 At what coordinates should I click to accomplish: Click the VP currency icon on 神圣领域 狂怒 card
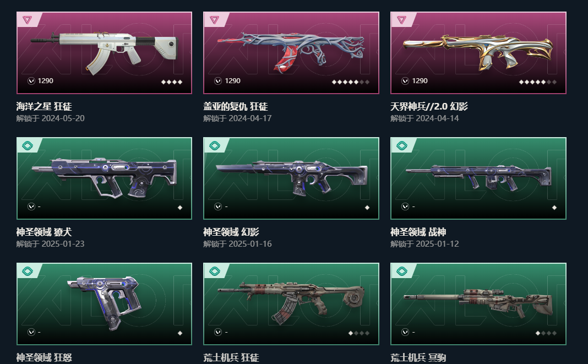pos(31,332)
